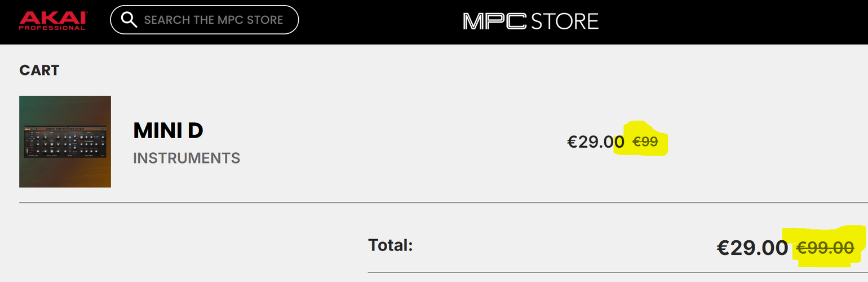Click the Total: label
This screenshot has height=282, width=868.
(391, 245)
